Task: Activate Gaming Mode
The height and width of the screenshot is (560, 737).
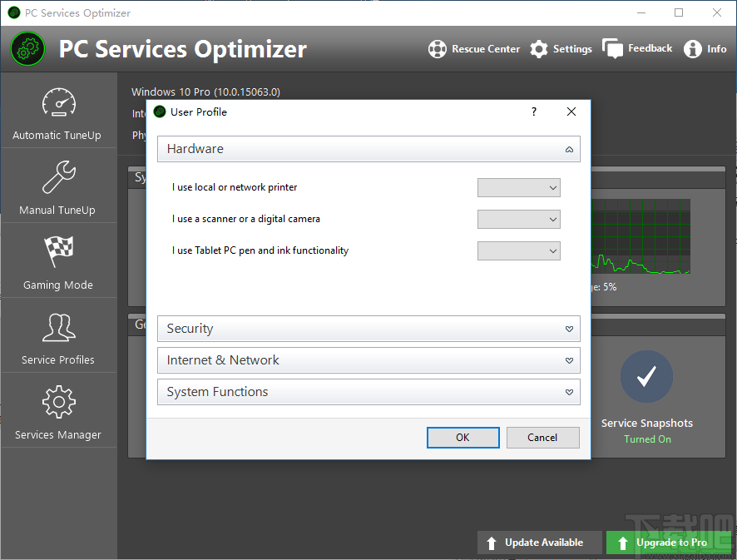Action: click(58, 261)
